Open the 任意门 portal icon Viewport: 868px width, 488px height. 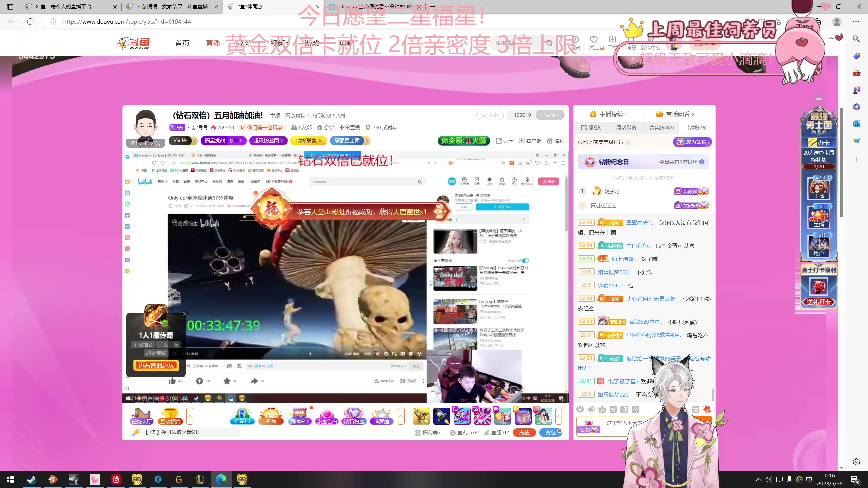click(242, 416)
